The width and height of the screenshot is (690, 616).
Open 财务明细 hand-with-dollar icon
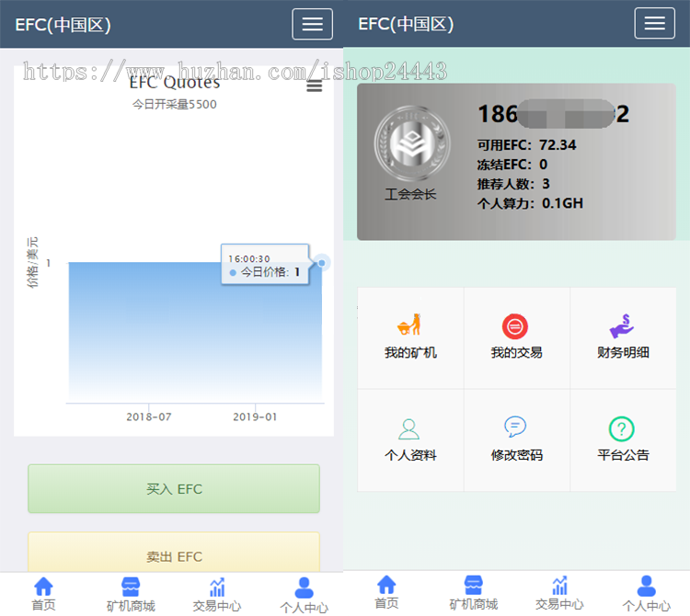point(622,325)
